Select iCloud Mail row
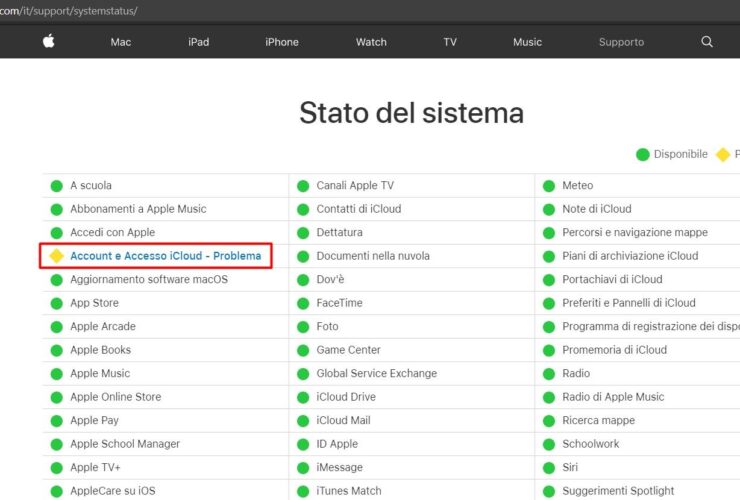 [x=412, y=420]
